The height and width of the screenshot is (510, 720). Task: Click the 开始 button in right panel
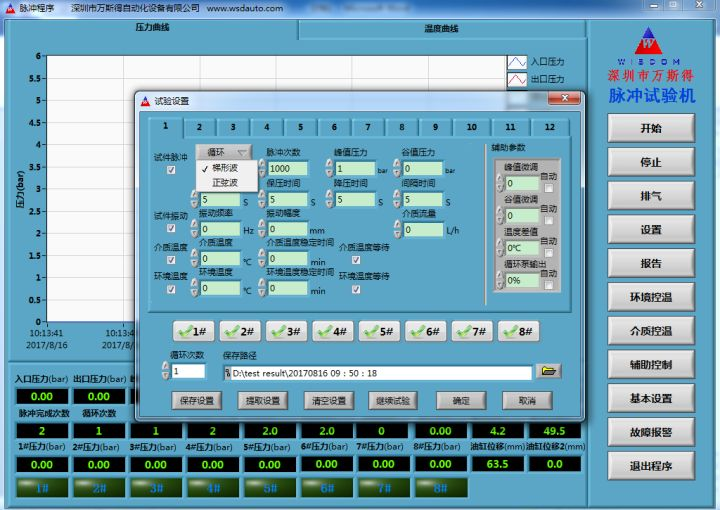651,128
